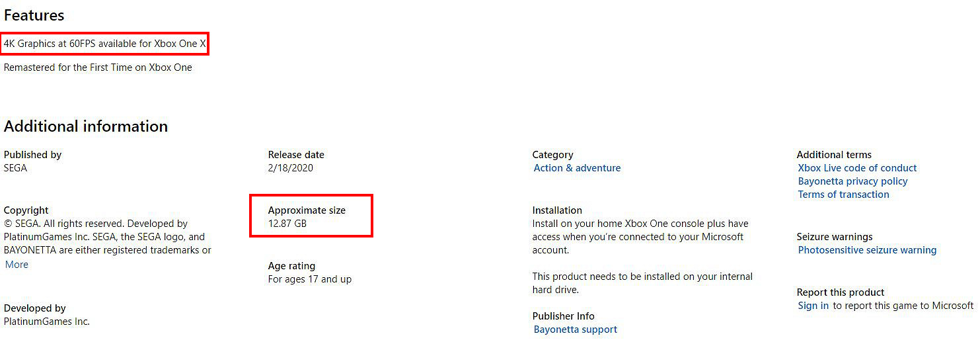Click the Remastered for the First Time feature
This screenshot has height=348, width=980.
(98, 67)
